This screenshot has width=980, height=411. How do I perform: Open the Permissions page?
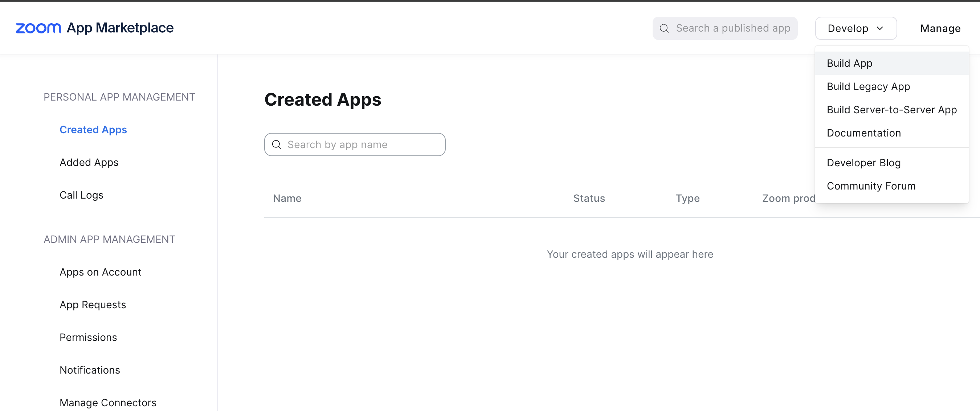[88, 337]
